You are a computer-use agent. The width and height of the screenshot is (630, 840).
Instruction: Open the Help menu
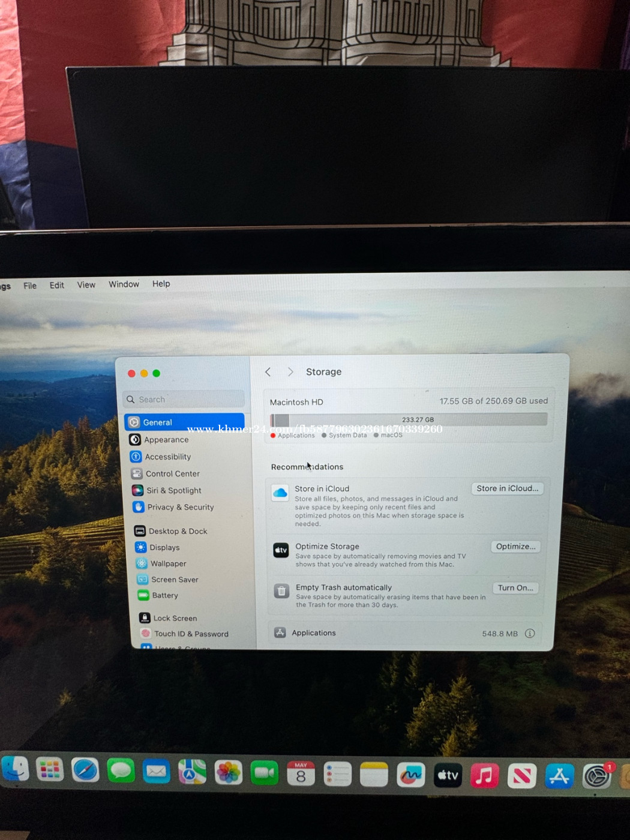coord(161,283)
